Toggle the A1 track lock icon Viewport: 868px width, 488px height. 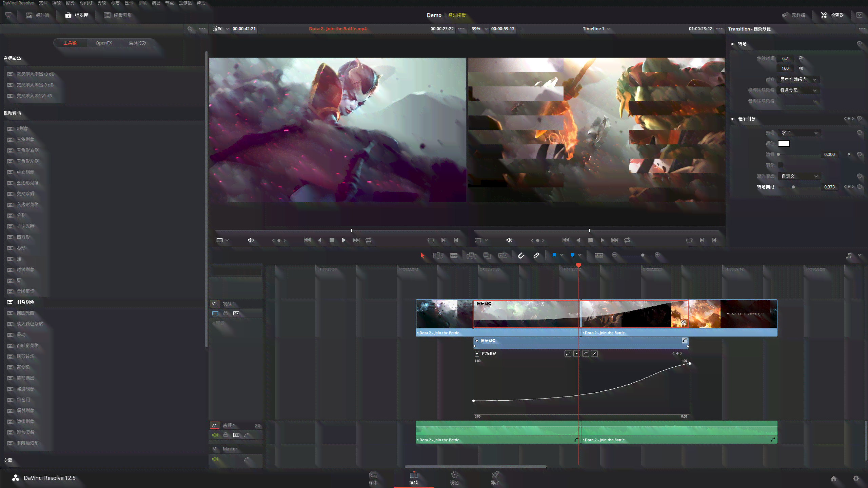(x=225, y=435)
